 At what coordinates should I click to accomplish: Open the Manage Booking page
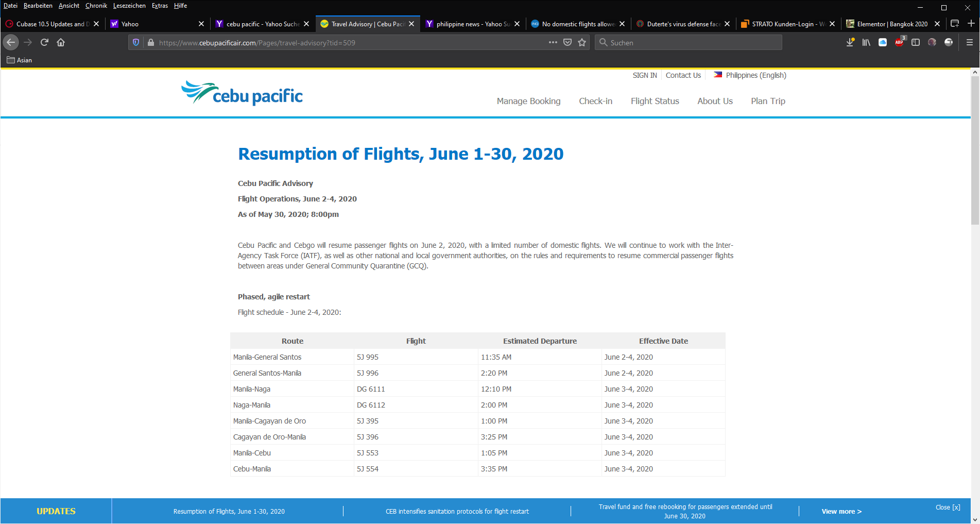pyautogui.click(x=528, y=101)
